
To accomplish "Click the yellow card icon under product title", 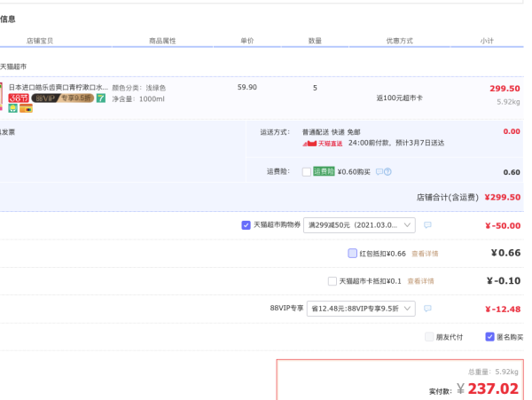I will [26, 108].
